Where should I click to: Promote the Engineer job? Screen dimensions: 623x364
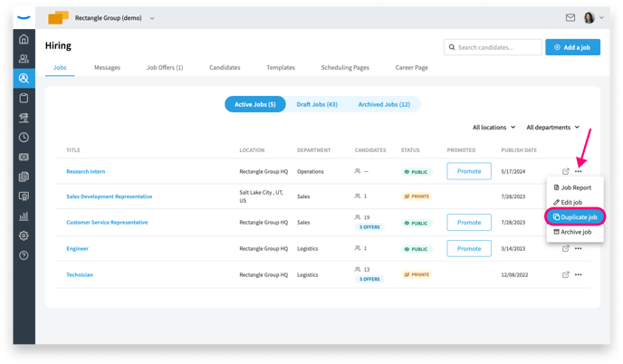click(469, 248)
